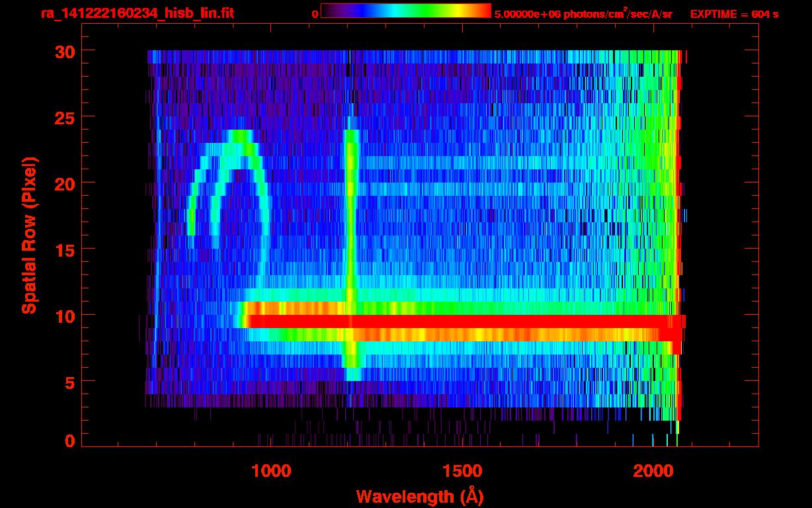Screen dimensions: 812x508
Task: Click the y-axis tick label 25
Action: coord(65,117)
